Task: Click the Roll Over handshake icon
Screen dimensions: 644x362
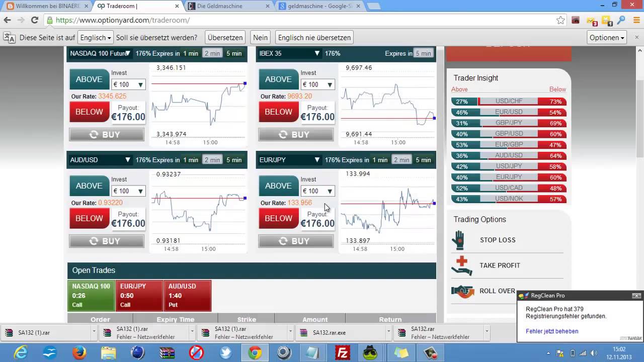Action: pyautogui.click(x=462, y=291)
